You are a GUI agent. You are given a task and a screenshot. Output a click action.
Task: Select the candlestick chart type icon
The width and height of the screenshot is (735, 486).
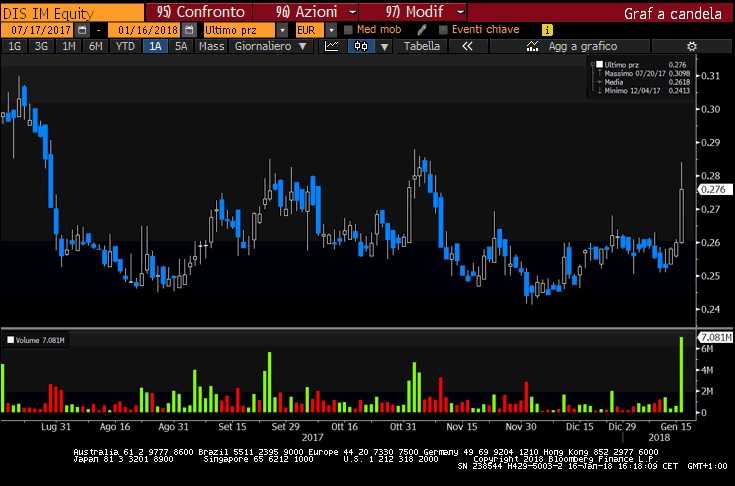coord(361,46)
